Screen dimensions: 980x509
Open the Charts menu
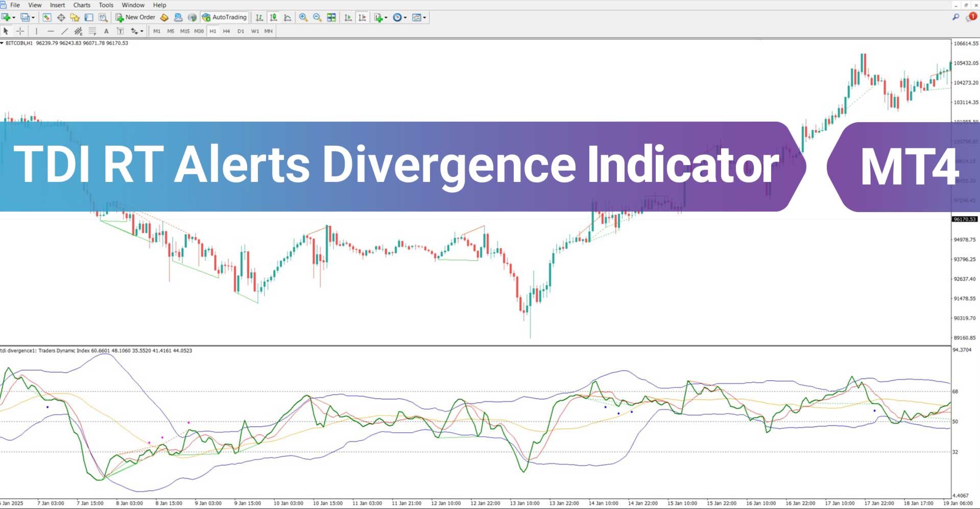click(82, 5)
